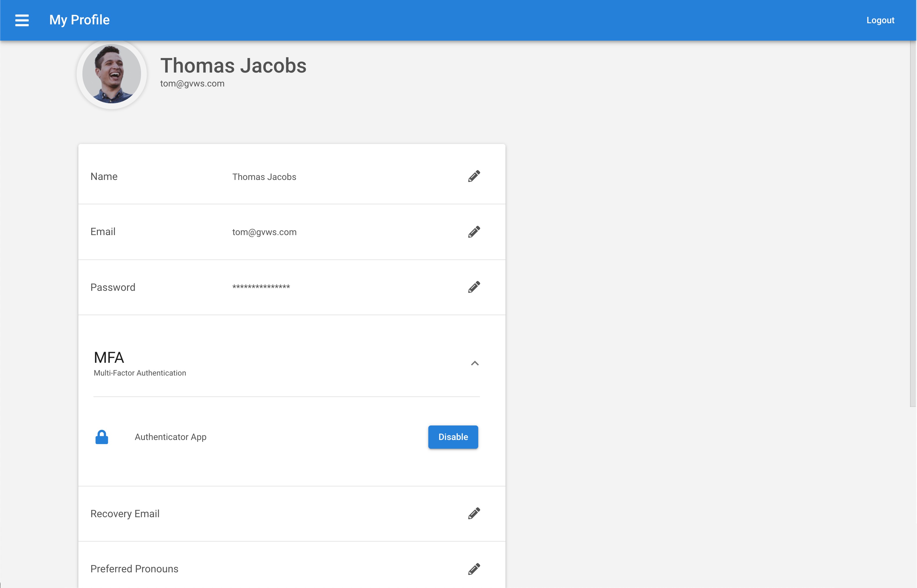Click the page vertical scrollbar
The image size is (917, 588).
913,224
